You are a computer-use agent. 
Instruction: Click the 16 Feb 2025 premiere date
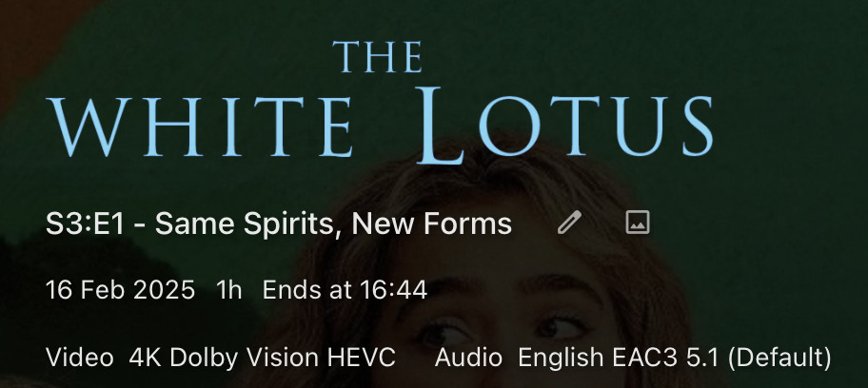[120, 290]
